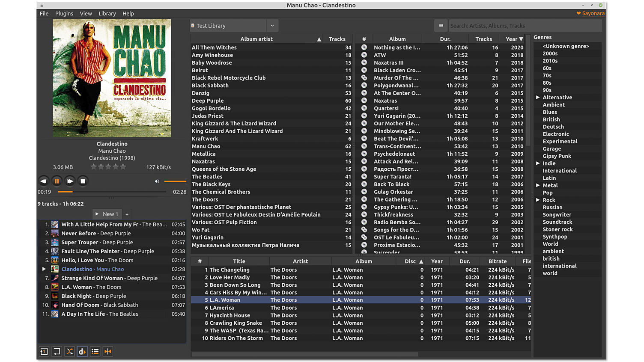Disable Dynamic playback mode button

pyautogui.click(x=82, y=351)
